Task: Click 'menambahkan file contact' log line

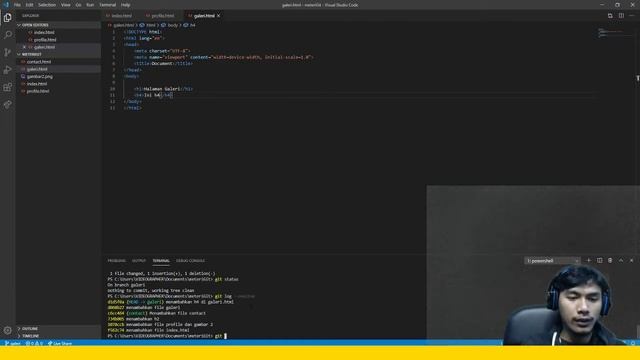Action: point(157,313)
